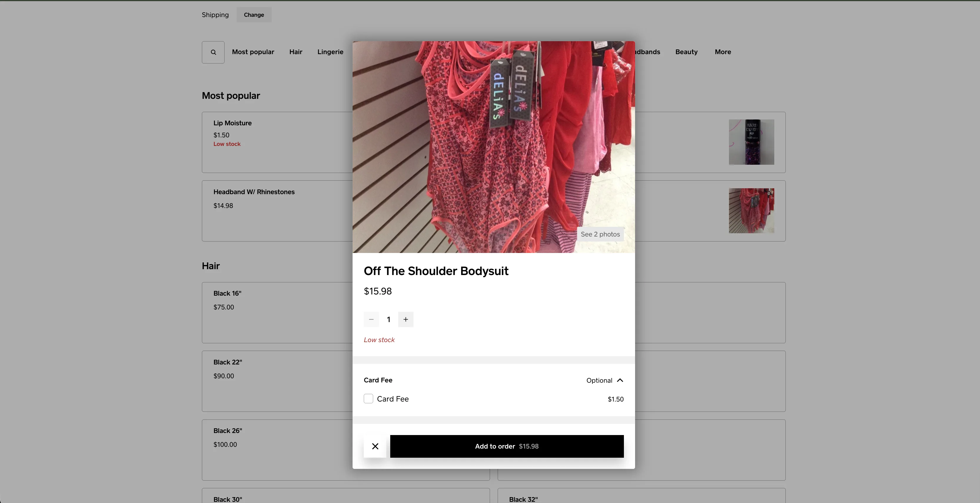Click the quantity value 1

(388, 319)
